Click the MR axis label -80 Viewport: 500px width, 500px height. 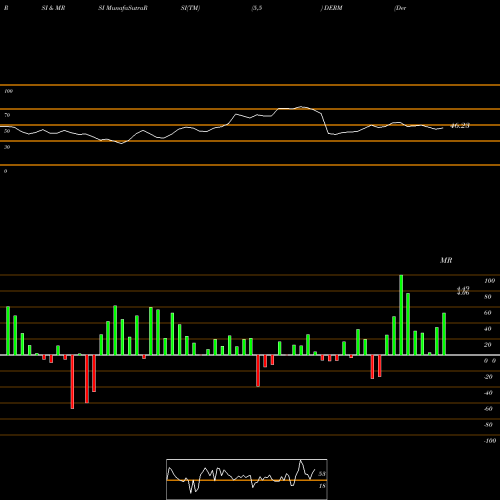pos(488,425)
